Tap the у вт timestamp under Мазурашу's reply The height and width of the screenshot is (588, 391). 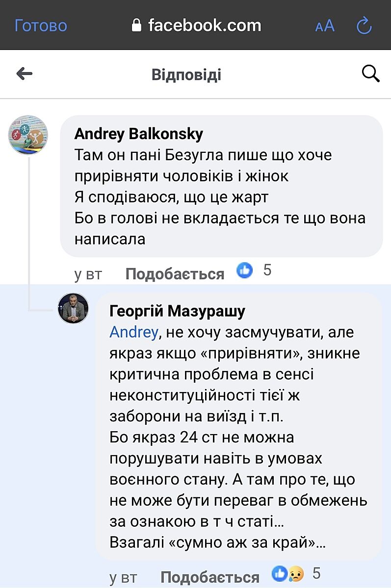click(x=123, y=578)
